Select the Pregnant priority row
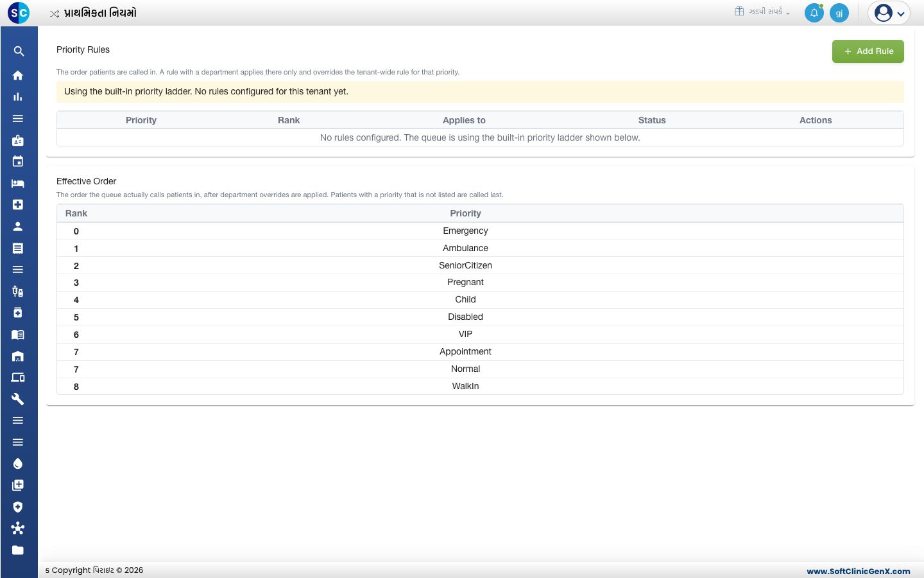The height and width of the screenshot is (578, 924). coord(480,283)
